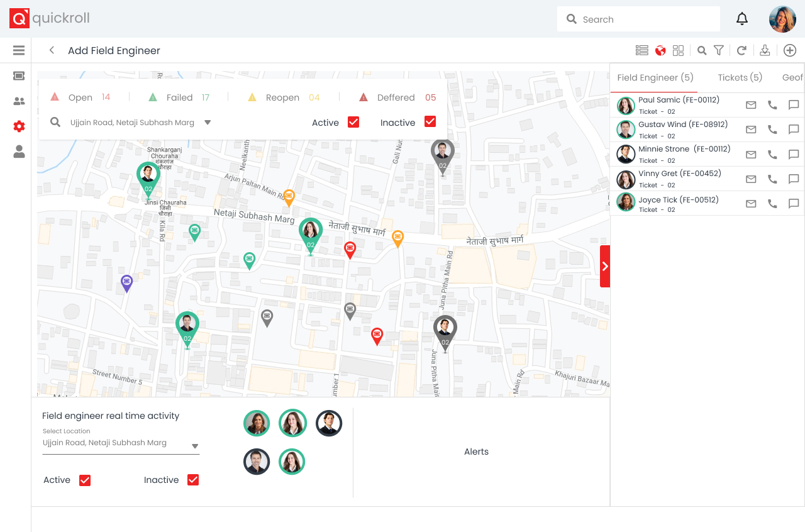Click the Alerts panel label
Image resolution: width=805 pixels, height=532 pixels.
tap(476, 452)
